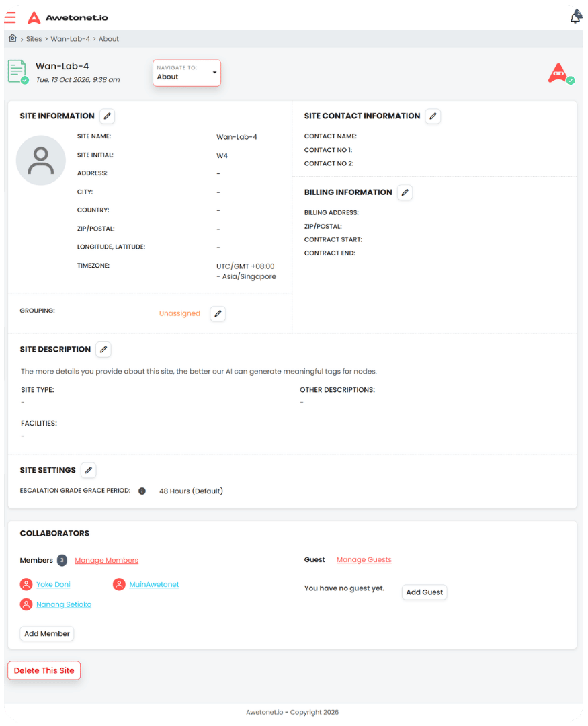Image resolution: width=588 pixels, height=726 pixels.
Task: Go to Sites in breadcrumb
Action: (34, 39)
